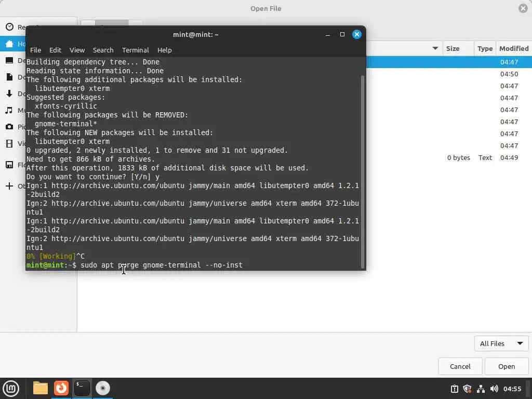Click the Other Locations plus icon

point(9,186)
